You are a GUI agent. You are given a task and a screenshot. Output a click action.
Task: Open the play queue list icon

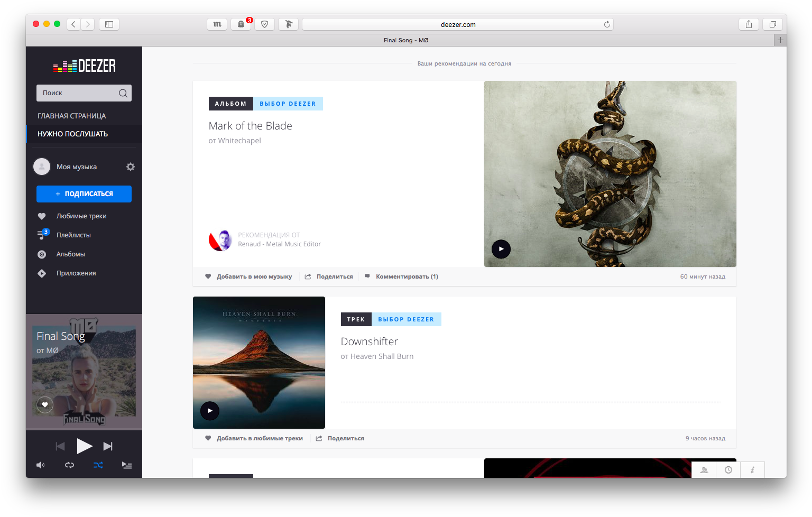127,465
